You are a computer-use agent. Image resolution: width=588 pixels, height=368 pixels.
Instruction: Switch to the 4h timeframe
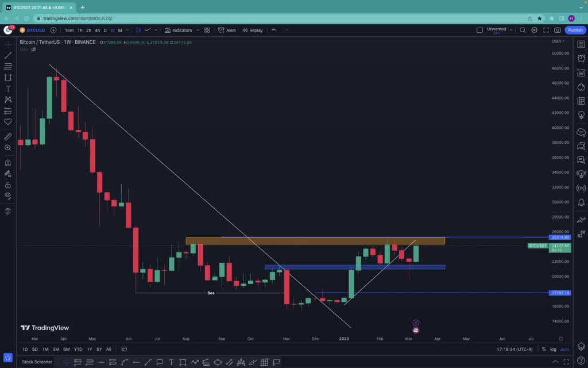[x=97, y=30]
